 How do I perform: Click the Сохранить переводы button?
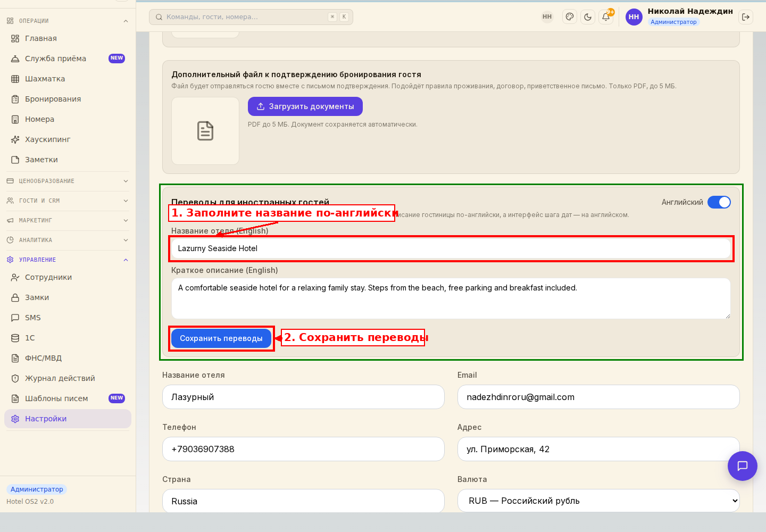pos(221,338)
